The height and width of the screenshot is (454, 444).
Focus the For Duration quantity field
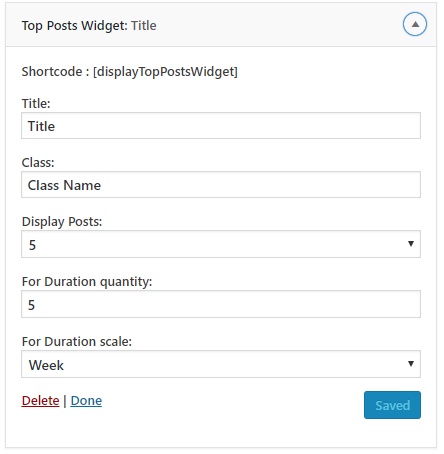coord(221,304)
